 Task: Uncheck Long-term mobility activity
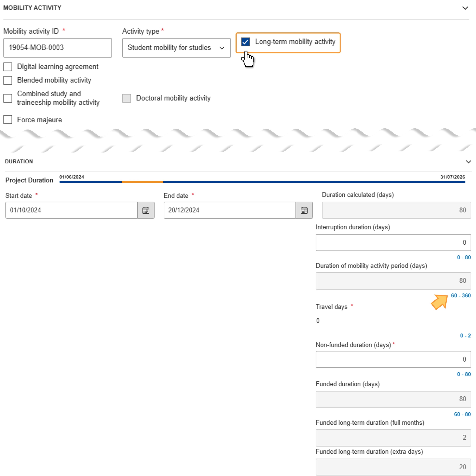click(245, 42)
